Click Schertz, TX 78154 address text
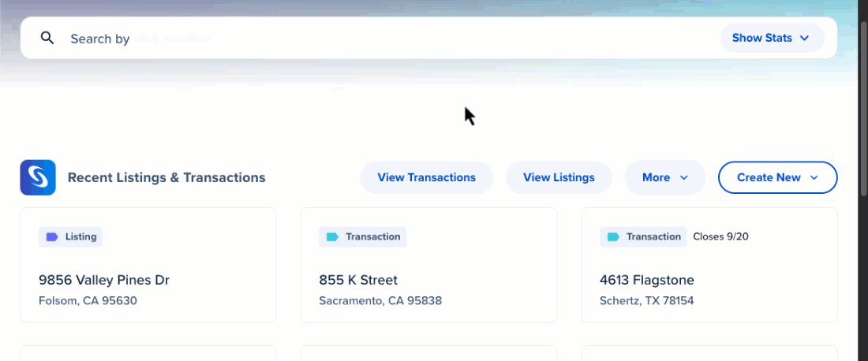 tap(646, 301)
